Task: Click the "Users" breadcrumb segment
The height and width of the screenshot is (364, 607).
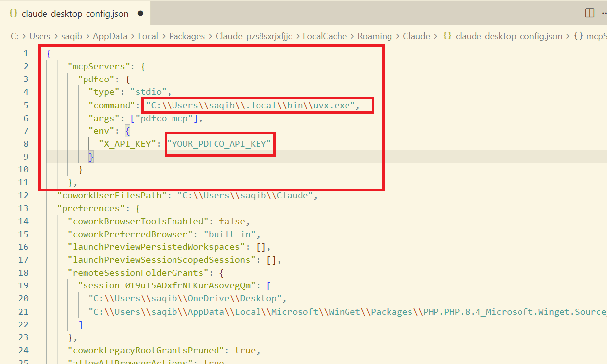Action: coord(40,36)
